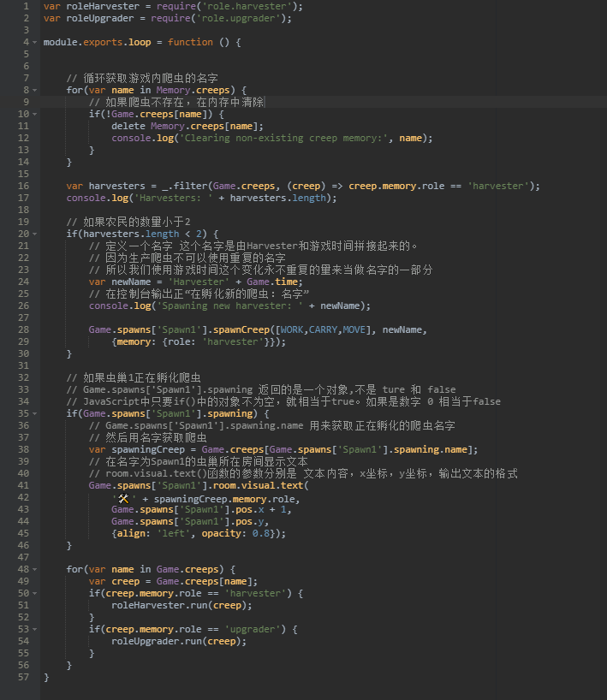Click the 'left' align value on line 45
The image size is (607, 700).
pos(173,533)
